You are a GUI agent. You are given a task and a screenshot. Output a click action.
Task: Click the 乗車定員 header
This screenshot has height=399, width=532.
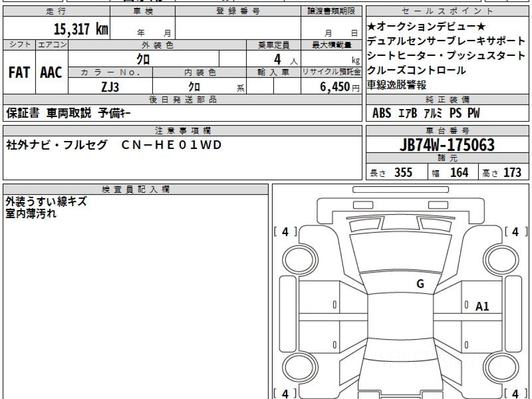click(274, 45)
